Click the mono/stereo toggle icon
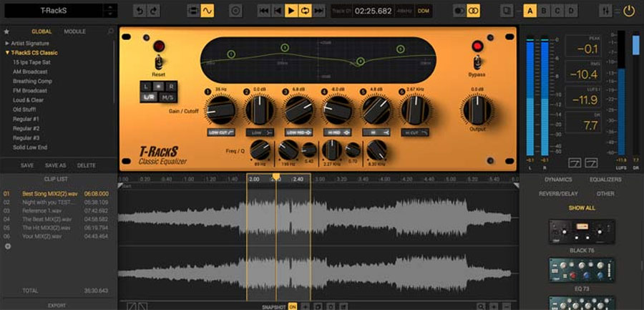This screenshot has width=644, height=310. click(459, 11)
